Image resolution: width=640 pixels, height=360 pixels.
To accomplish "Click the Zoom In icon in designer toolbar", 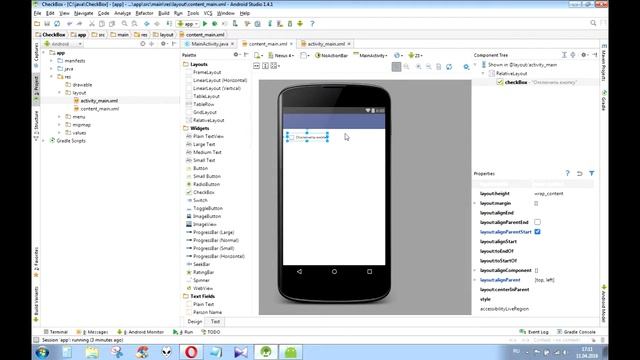I will (419, 67).
